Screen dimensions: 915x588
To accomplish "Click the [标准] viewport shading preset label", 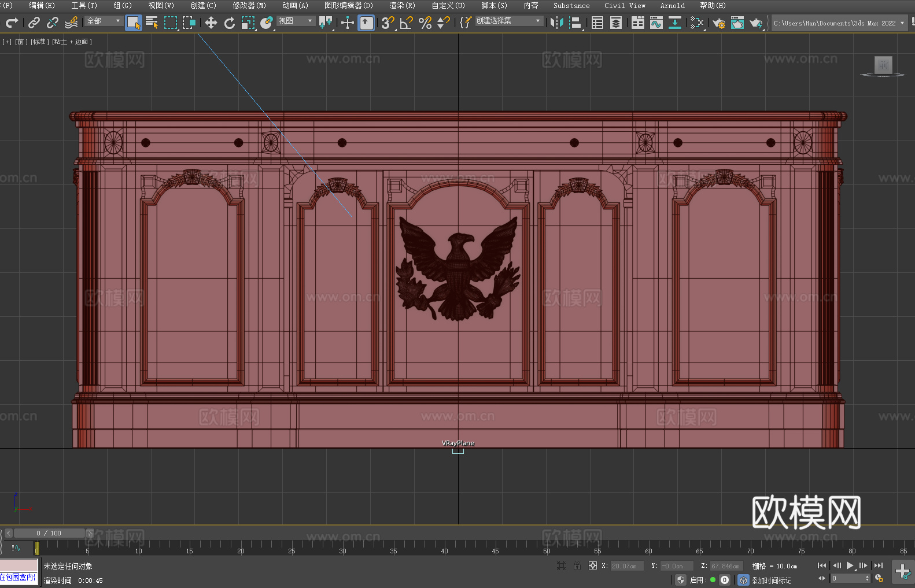I will pyautogui.click(x=40, y=42).
